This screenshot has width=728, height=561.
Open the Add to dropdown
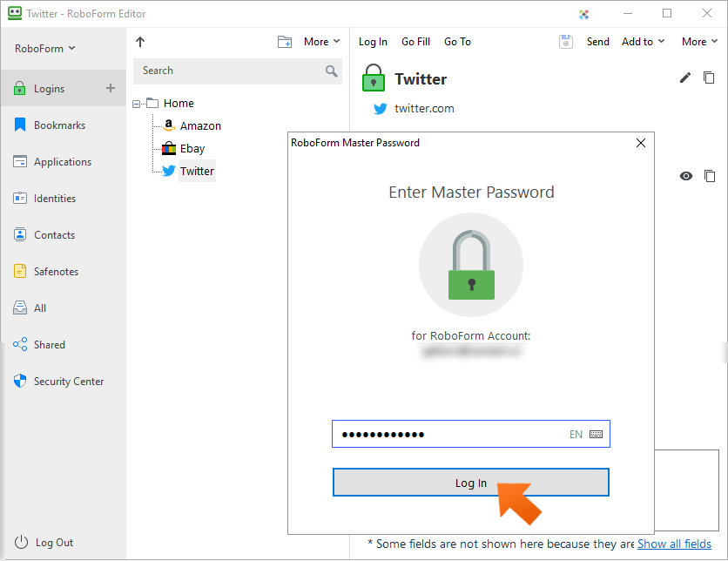(x=643, y=42)
